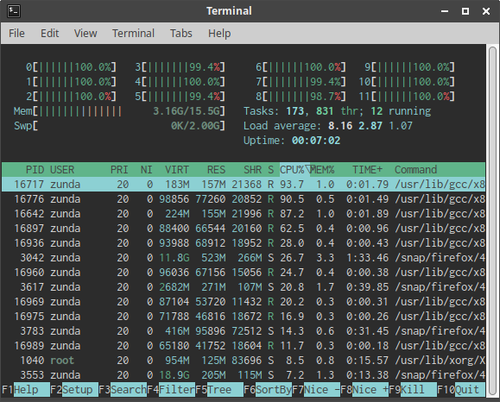
Task: Click the terminal icon in title bar
Action: click(x=14, y=11)
